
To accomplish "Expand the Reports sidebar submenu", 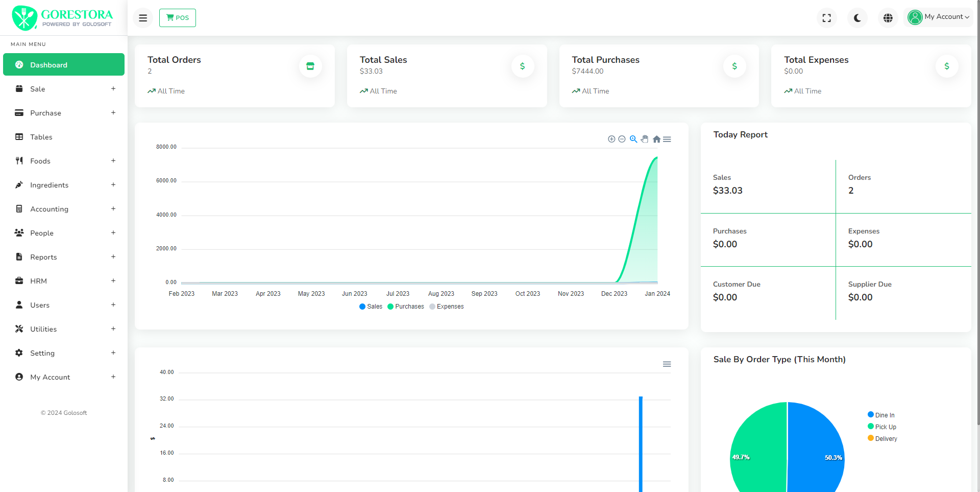I will (x=64, y=257).
